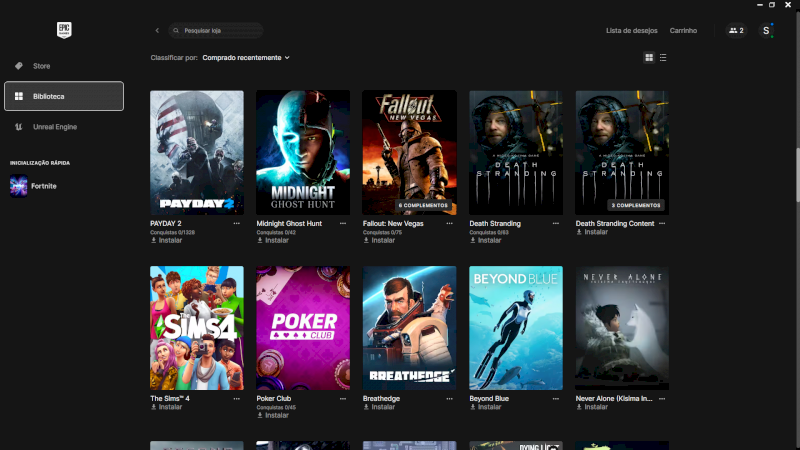Viewport: 800px width, 450px height.
Task: Switch library to list view
Action: tap(663, 58)
